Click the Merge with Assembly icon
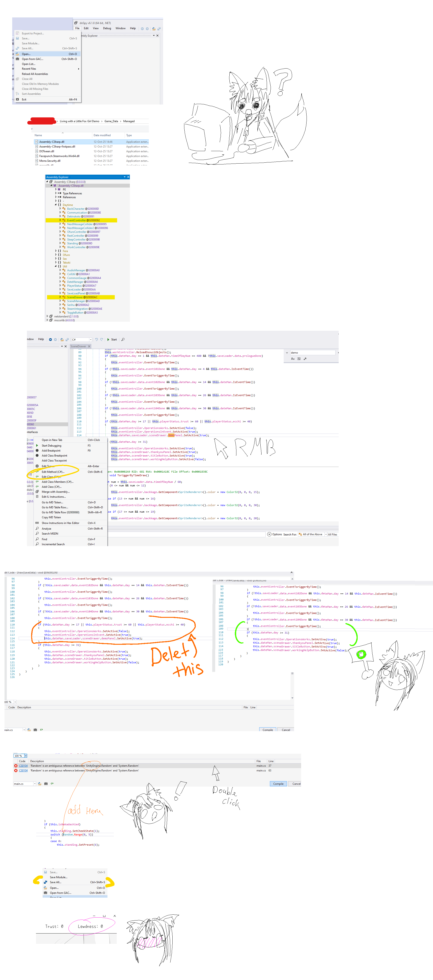Viewport: 433px width, 980px height. (37, 492)
